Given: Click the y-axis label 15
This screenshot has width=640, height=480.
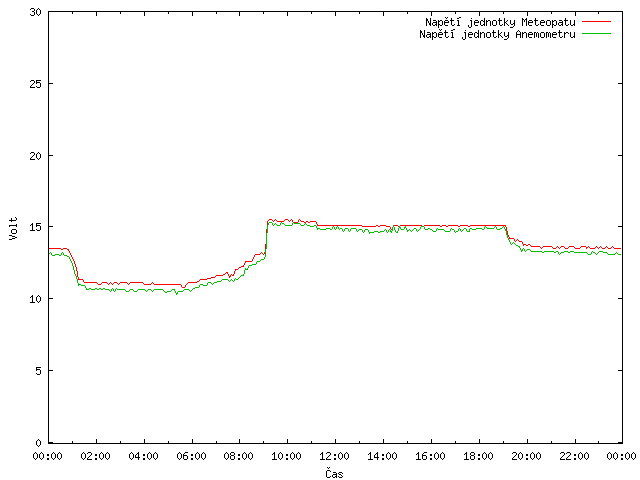Looking at the screenshot, I should tap(36, 227).
